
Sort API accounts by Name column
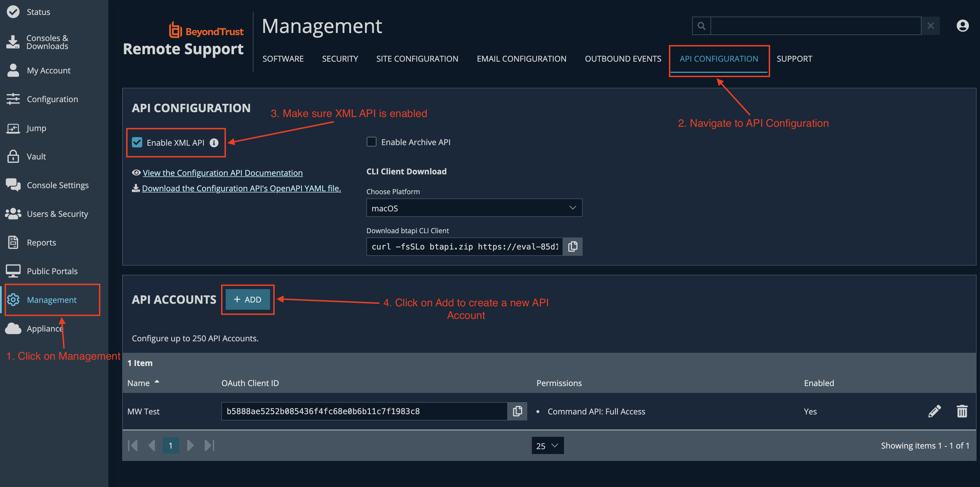pos(143,383)
